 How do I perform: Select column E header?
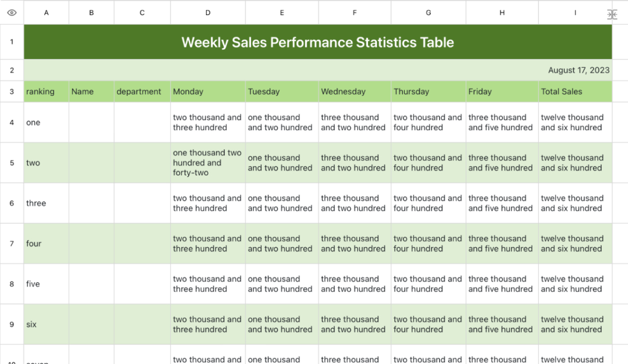282,13
